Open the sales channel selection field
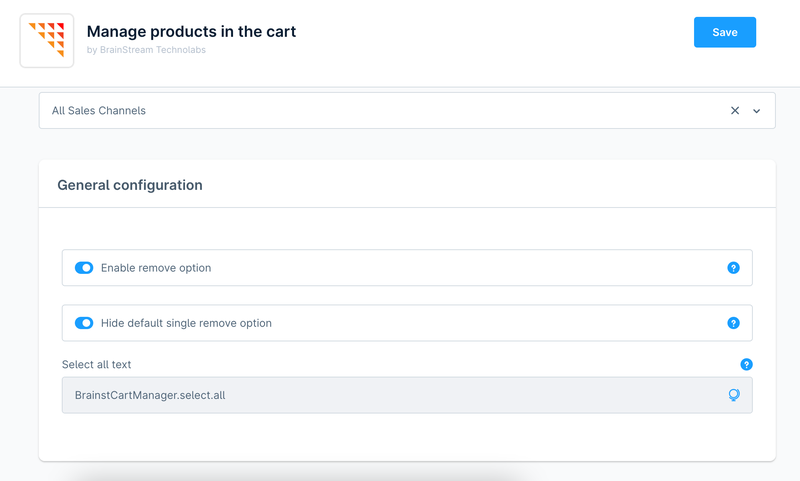Screen dimensions: 800x481 click(400, 111)
